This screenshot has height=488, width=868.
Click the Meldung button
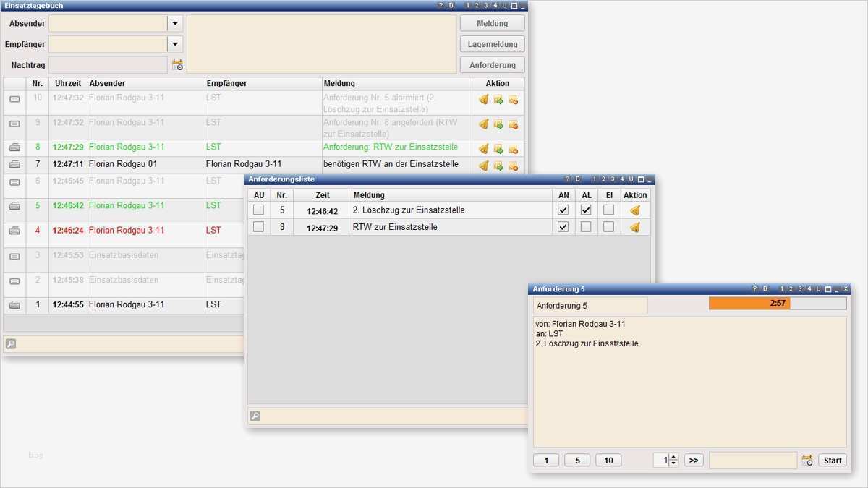(x=493, y=24)
